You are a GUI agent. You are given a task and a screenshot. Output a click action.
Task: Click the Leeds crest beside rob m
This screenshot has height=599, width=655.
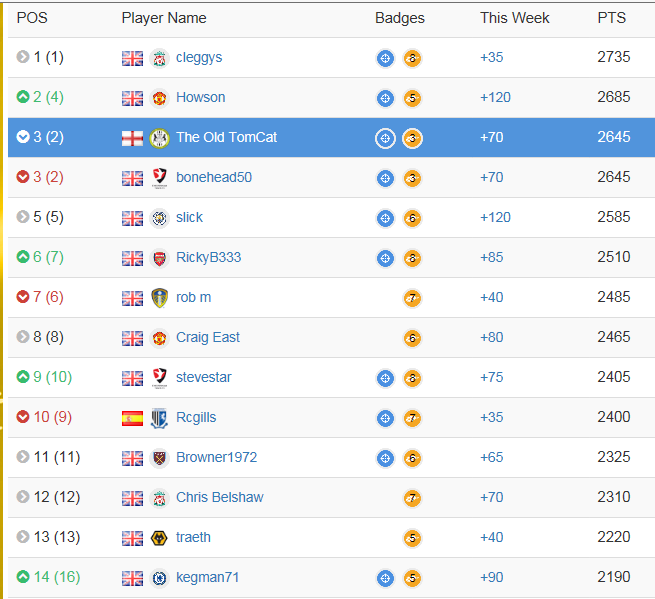click(159, 298)
